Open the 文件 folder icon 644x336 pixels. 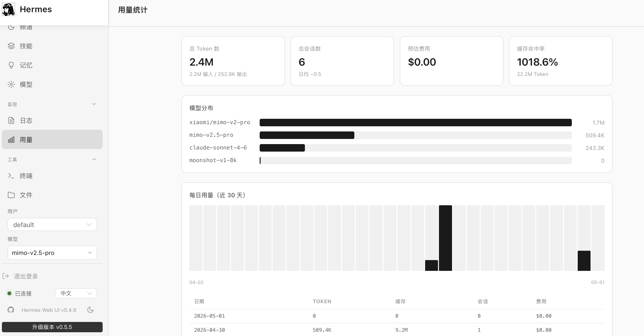point(11,195)
